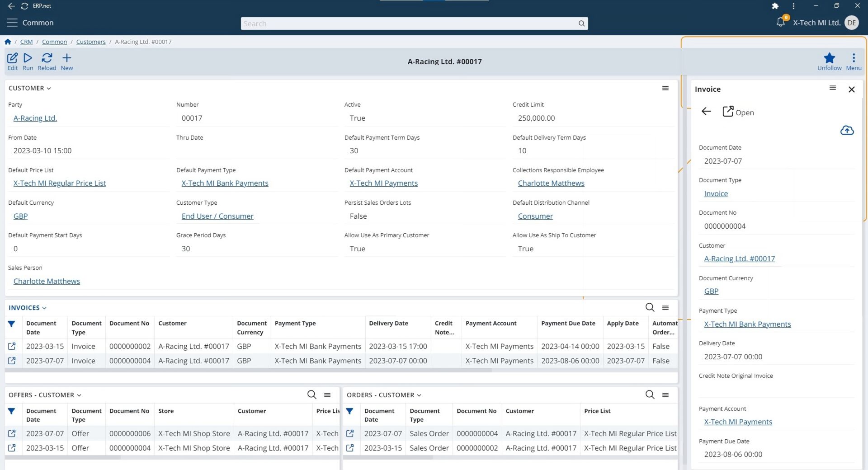This screenshot has height=470, width=868.
Task: Open the navigation hamburger next to Common
Action: point(12,23)
